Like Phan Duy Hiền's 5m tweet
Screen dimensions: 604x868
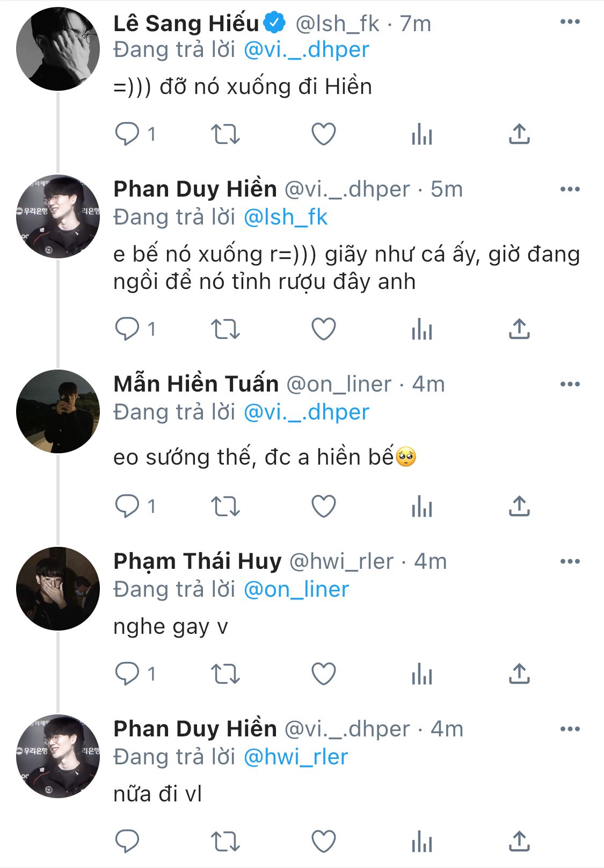click(x=324, y=329)
